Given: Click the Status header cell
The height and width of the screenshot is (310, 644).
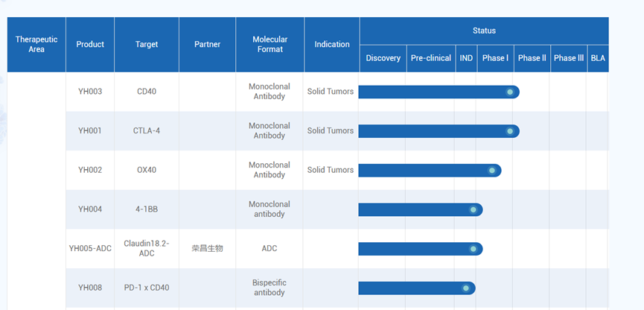Looking at the screenshot, I should tap(484, 31).
